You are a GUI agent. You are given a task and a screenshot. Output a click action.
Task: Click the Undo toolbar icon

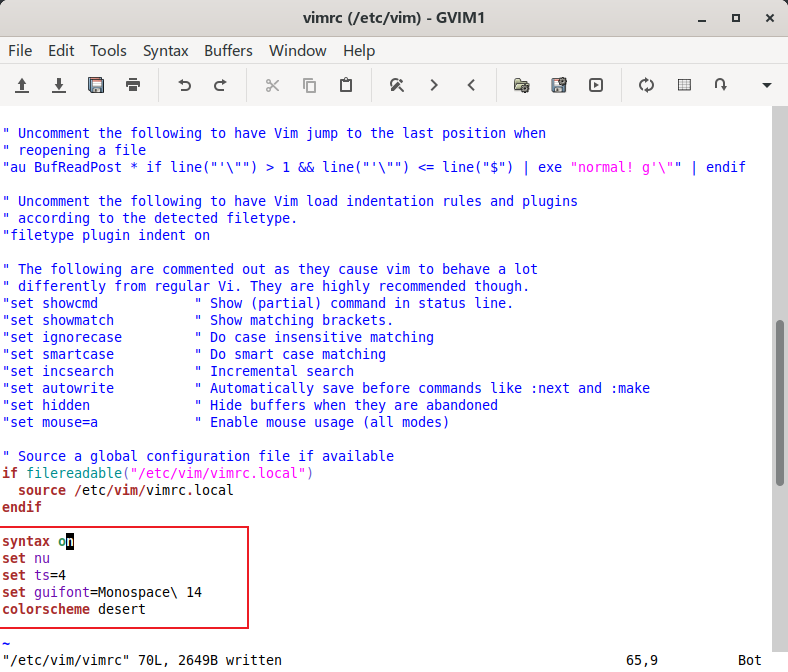(x=184, y=85)
